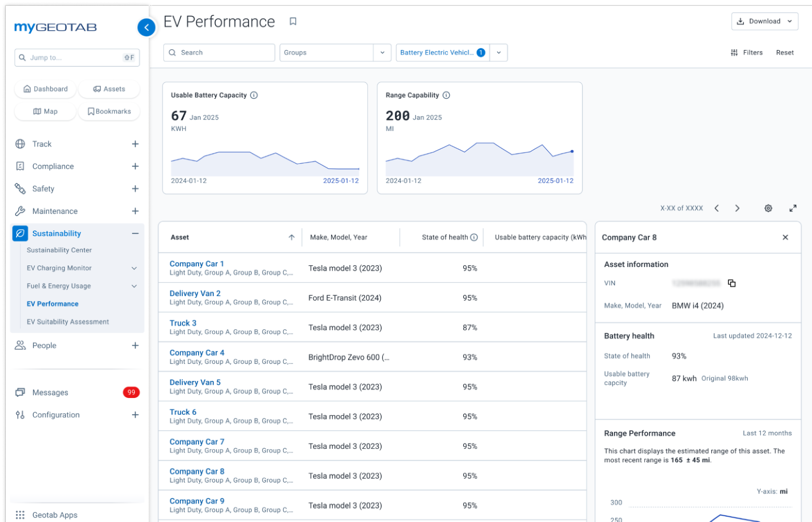
Task: Click the Messages icon
Action: click(20, 392)
